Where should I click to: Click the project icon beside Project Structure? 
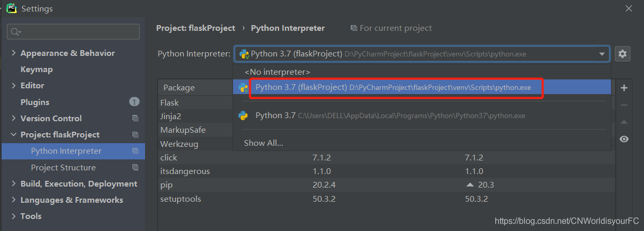135,168
